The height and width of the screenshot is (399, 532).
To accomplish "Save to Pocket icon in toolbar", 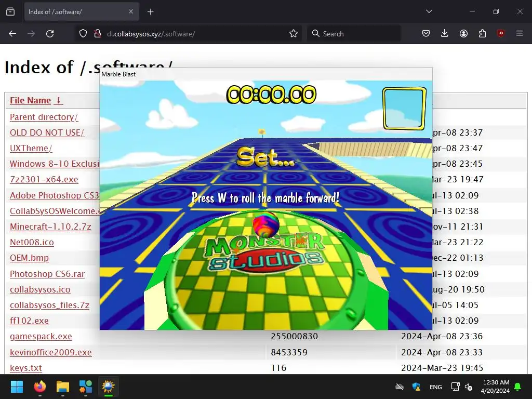I will pos(426,34).
